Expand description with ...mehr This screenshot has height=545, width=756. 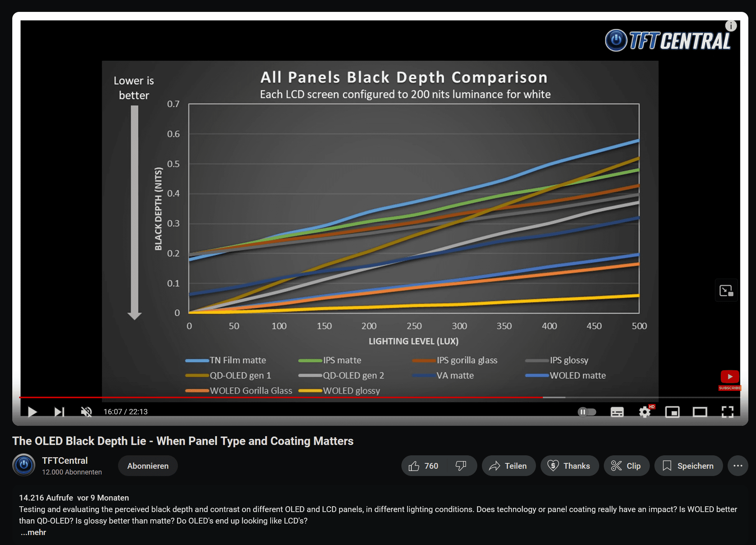pyautogui.click(x=33, y=532)
